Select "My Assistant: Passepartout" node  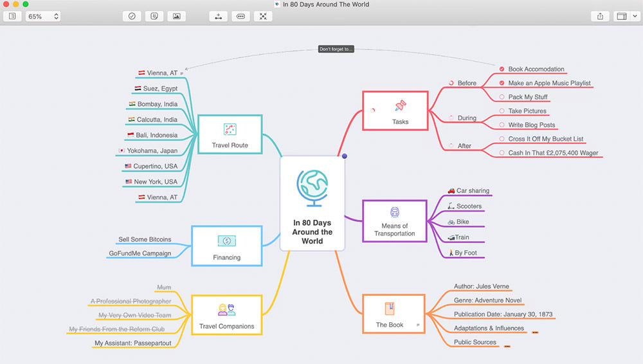133,343
